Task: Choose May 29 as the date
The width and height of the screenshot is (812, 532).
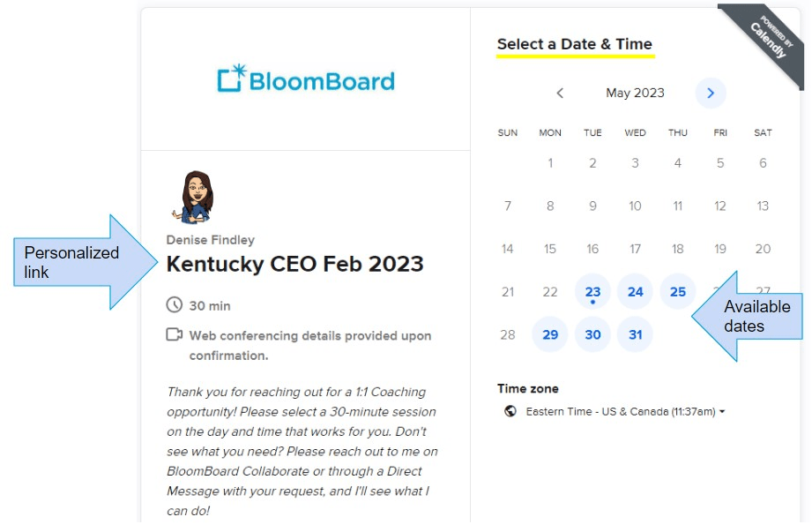Action: [550, 334]
